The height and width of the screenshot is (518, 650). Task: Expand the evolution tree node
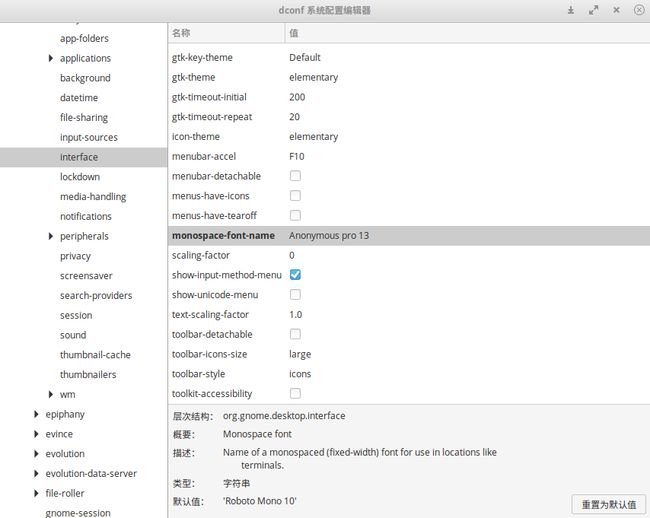36,454
